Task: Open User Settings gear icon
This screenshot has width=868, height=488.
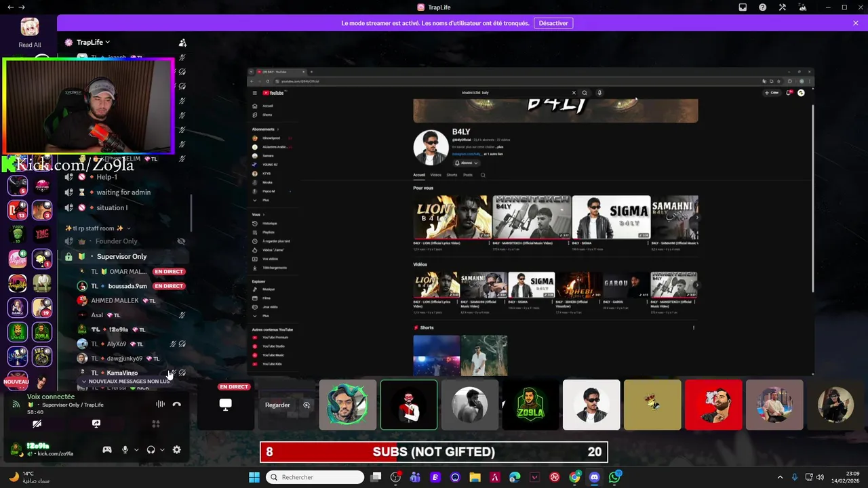Action: click(177, 449)
